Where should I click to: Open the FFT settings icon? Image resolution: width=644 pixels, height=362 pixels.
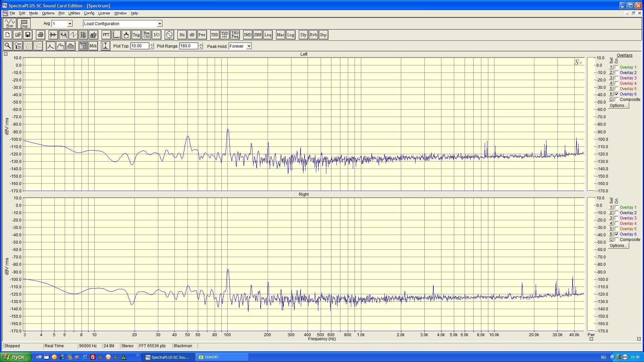coord(106,35)
